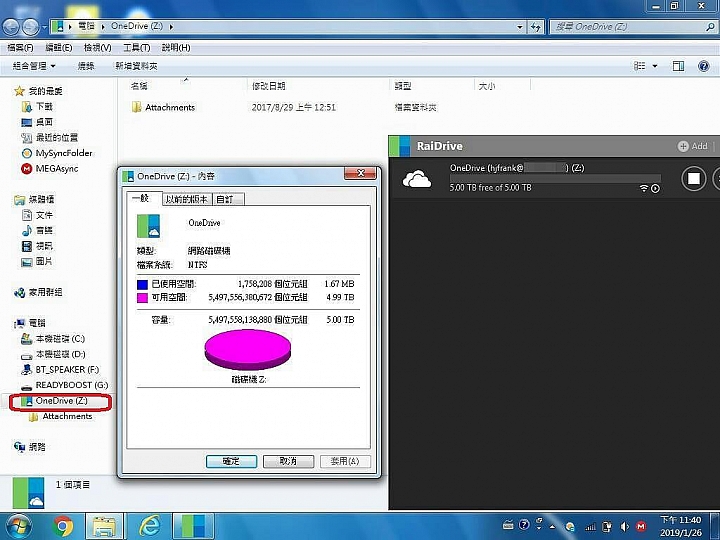The width and height of the screenshot is (720, 540).
Task: Click the search magnifier icon in Explorer
Action: (710, 27)
